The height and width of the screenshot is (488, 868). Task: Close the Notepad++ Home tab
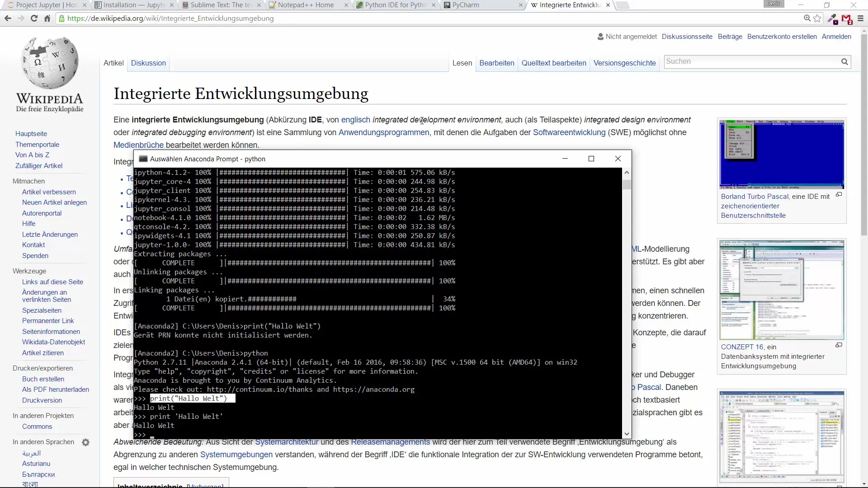(x=346, y=5)
